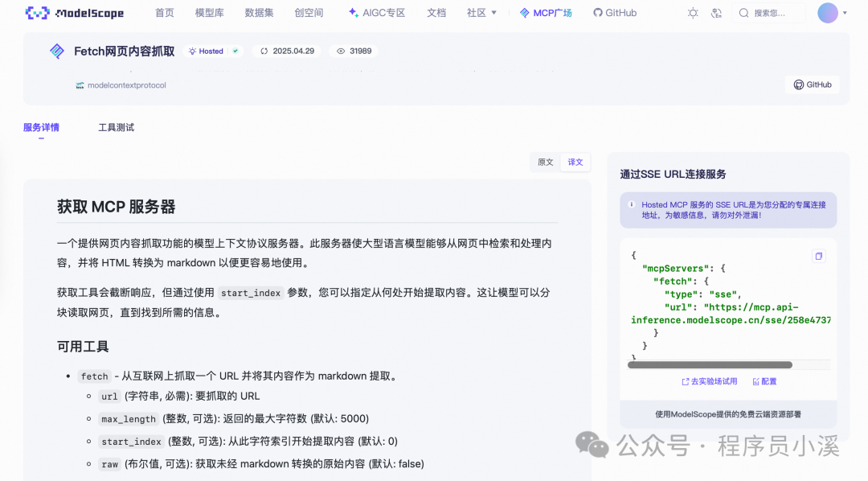Screen dimensions: 868x481
Task: Click the 搜索 search field
Action: 769,13
